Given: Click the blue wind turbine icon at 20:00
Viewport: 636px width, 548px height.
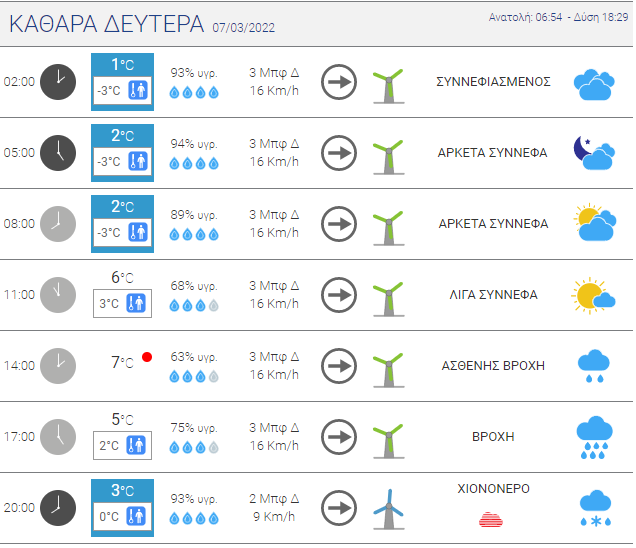Looking at the screenshot, I should point(388,508).
